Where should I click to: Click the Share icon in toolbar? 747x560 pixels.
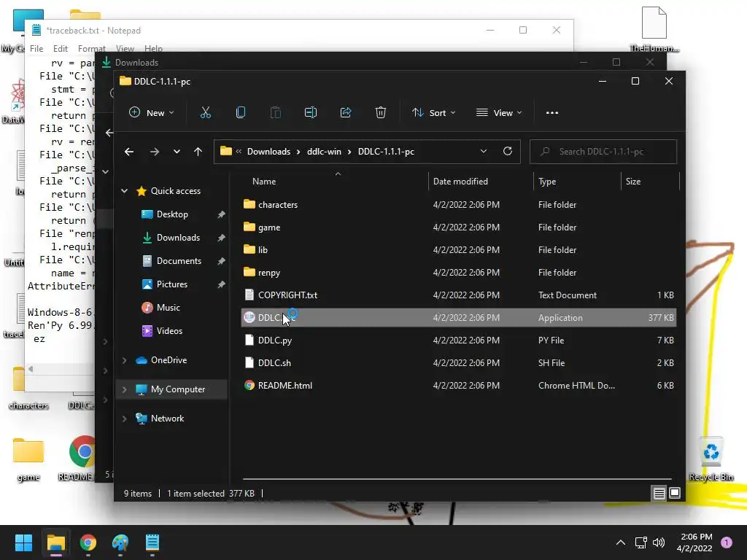click(x=345, y=113)
